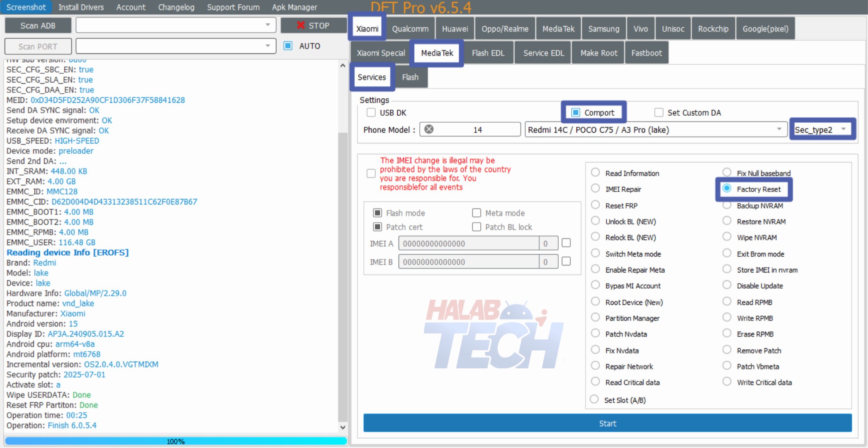The height and width of the screenshot is (448, 868).
Task: Clear the phone model search field
Action: (x=429, y=129)
